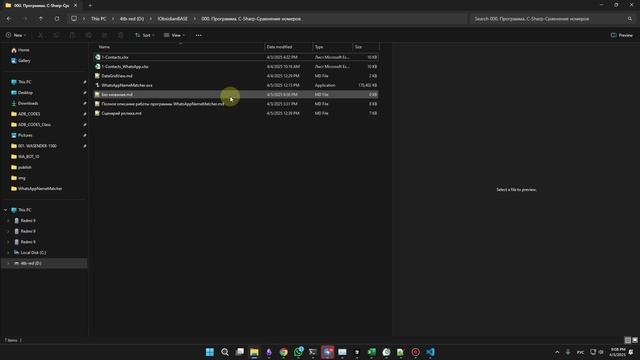Viewport: 640px width, 360px height.
Task: Select the file Без названия.md
Action: (236, 95)
